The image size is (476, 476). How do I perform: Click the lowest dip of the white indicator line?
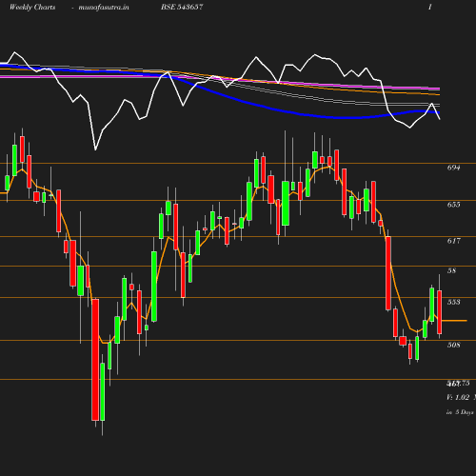(95, 149)
